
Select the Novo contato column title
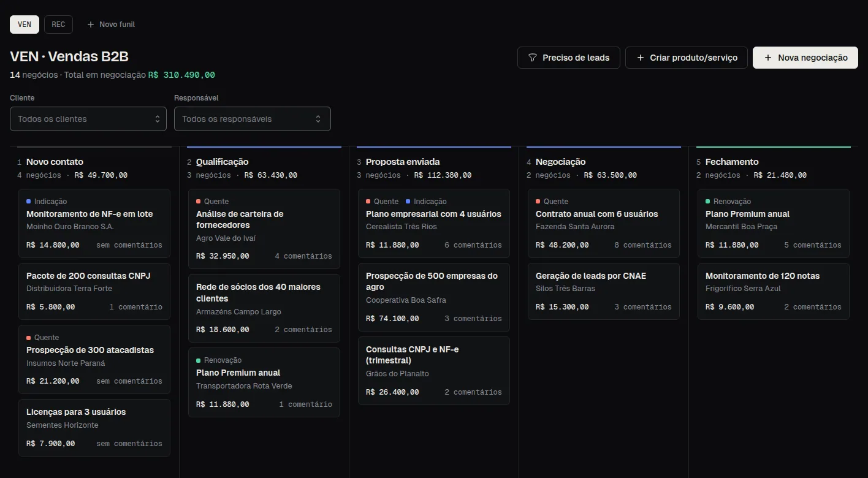[55, 162]
